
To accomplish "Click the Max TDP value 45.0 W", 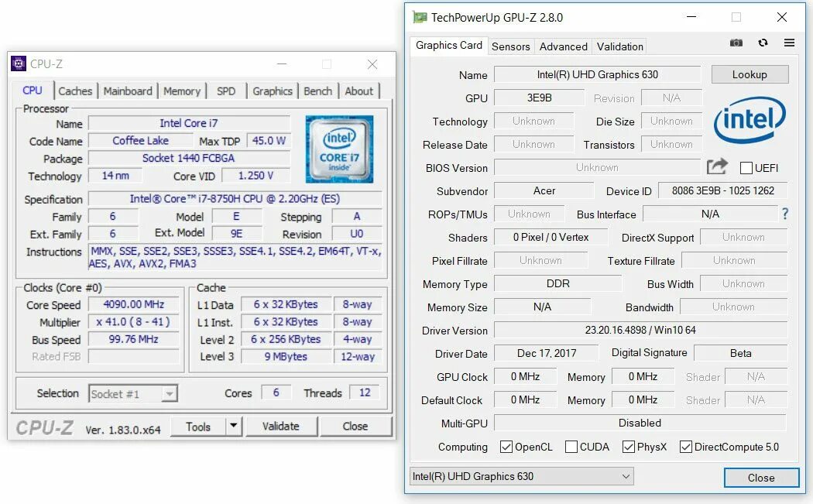I will [269, 141].
